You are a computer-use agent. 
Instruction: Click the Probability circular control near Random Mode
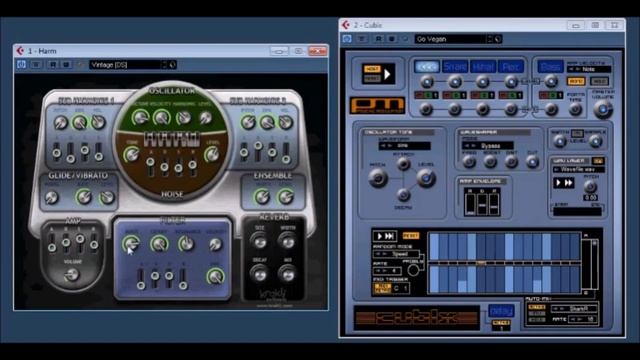point(413,270)
